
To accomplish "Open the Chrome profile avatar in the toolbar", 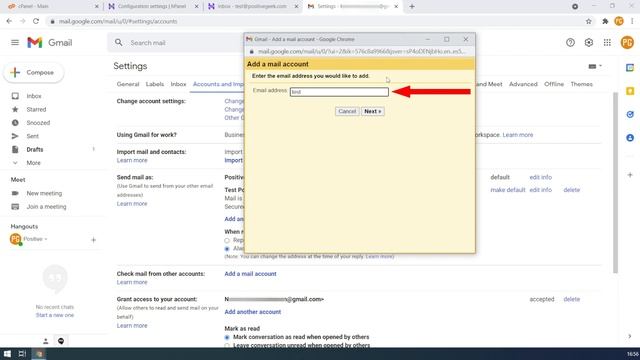I will click(x=619, y=21).
